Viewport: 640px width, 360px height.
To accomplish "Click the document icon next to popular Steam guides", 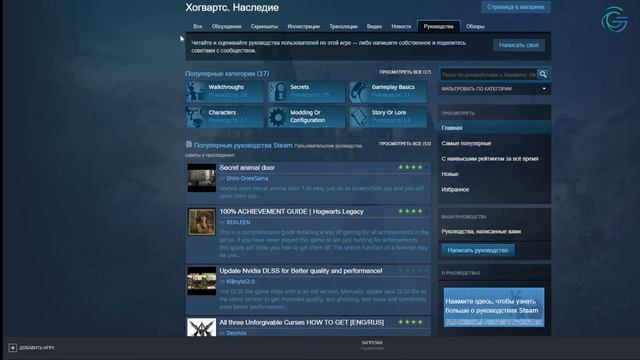I will click(189, 144).
